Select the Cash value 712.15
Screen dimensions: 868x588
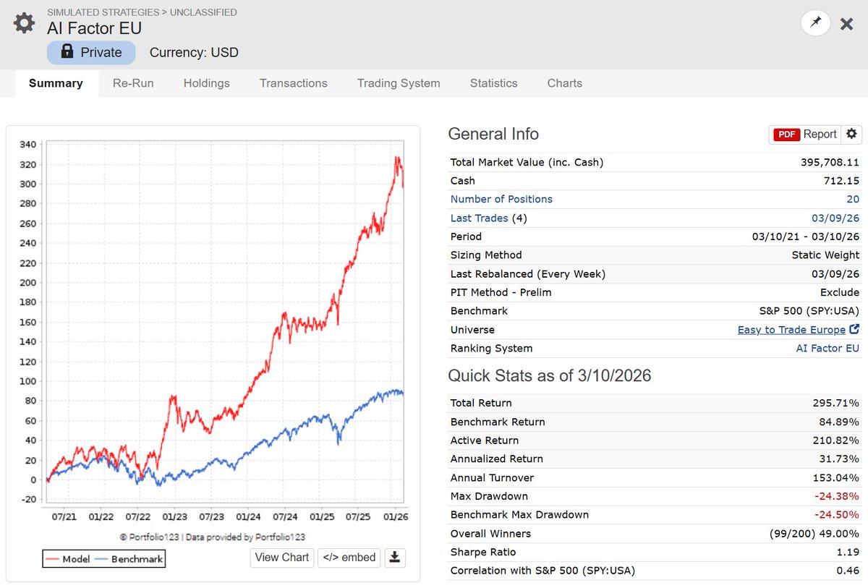tap(843, 181)
